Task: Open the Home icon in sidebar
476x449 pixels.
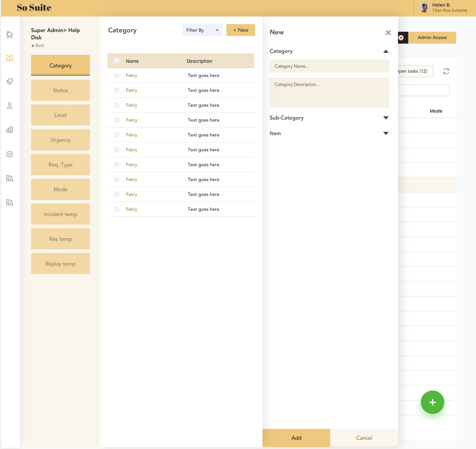Action: point(10,35)
